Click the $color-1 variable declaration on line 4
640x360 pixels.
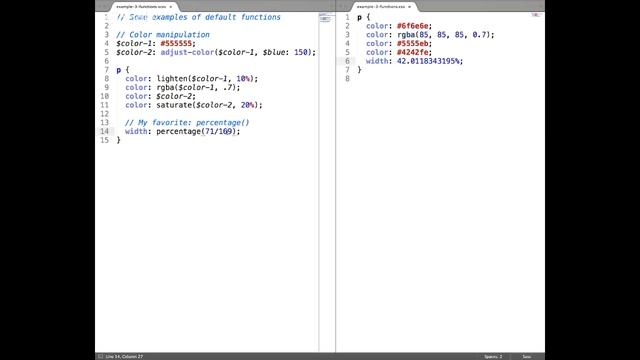point(134,43)
